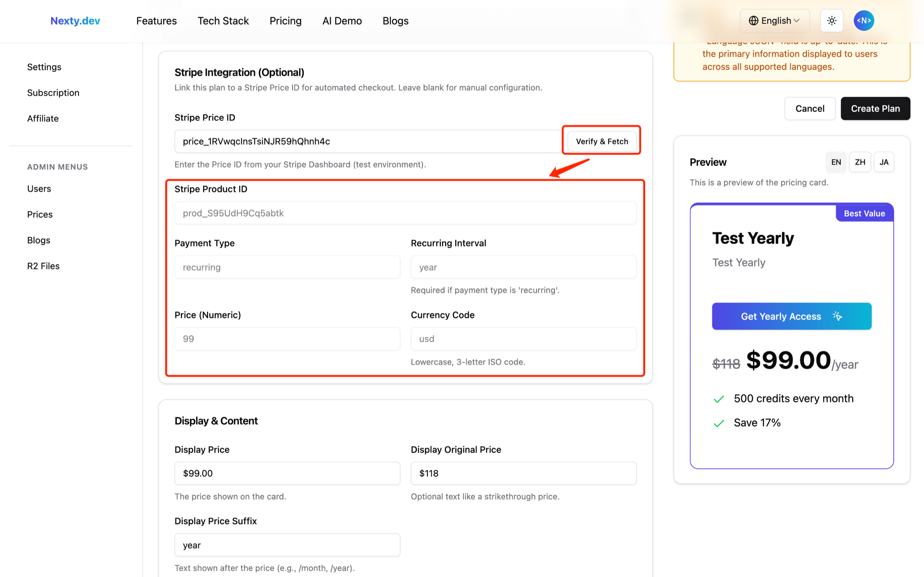
Task: Open Blogs in the top navigation
Action: click(395, 21)
